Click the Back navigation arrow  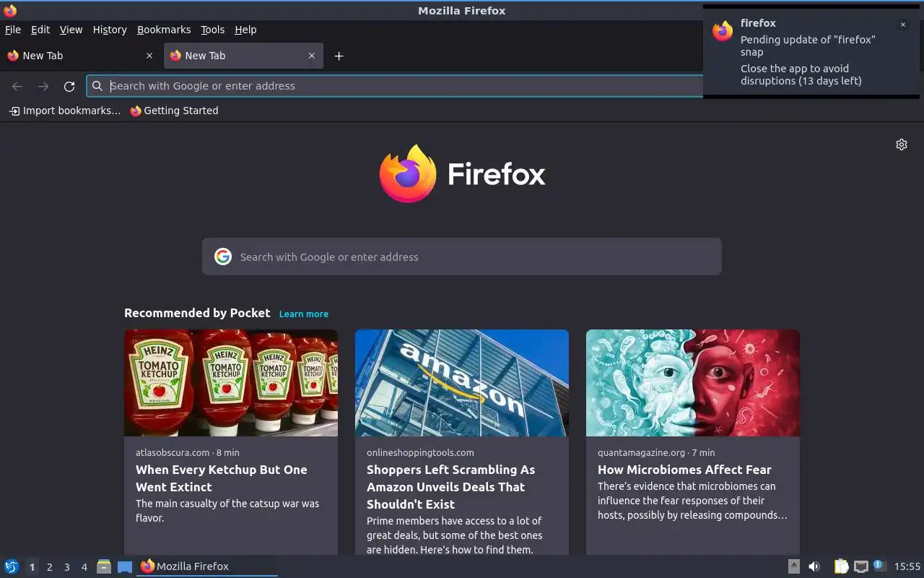(17, 86)
